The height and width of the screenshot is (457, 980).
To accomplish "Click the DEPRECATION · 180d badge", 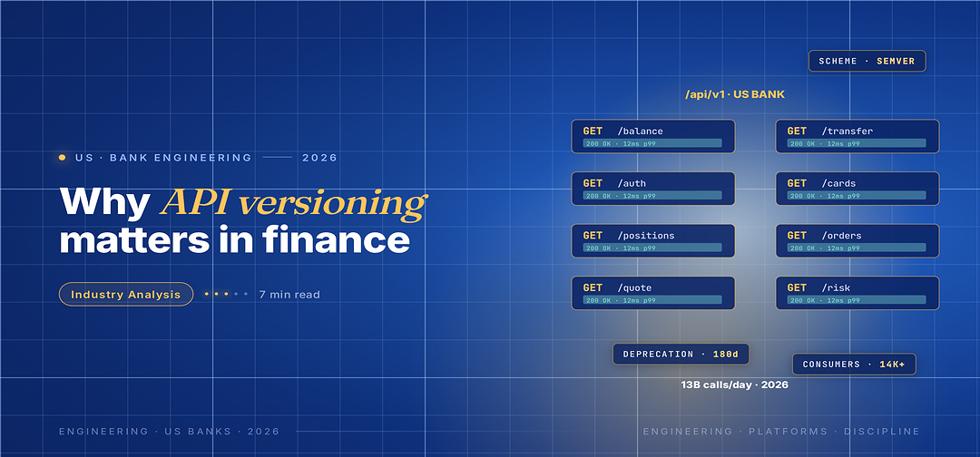I will tap(681, 354).
